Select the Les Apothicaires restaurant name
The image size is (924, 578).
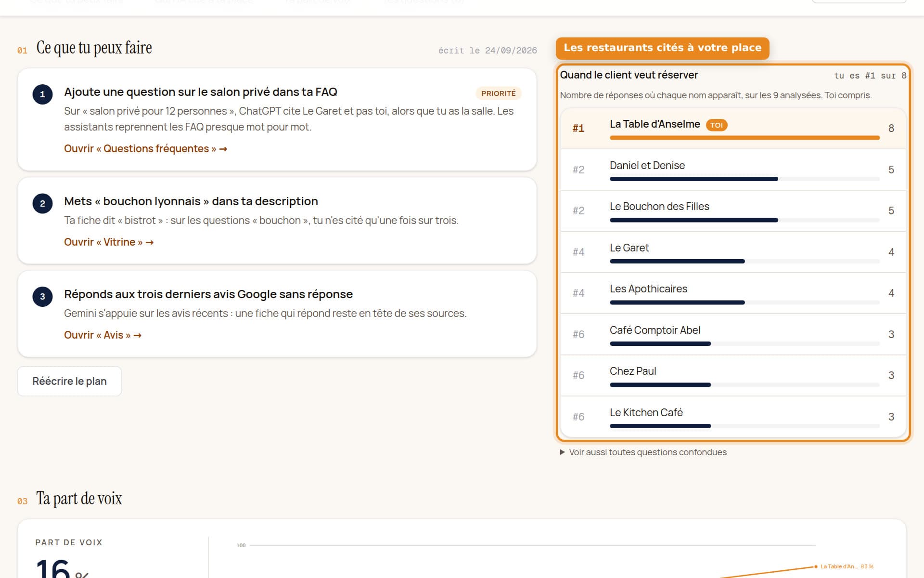(648, 289)
